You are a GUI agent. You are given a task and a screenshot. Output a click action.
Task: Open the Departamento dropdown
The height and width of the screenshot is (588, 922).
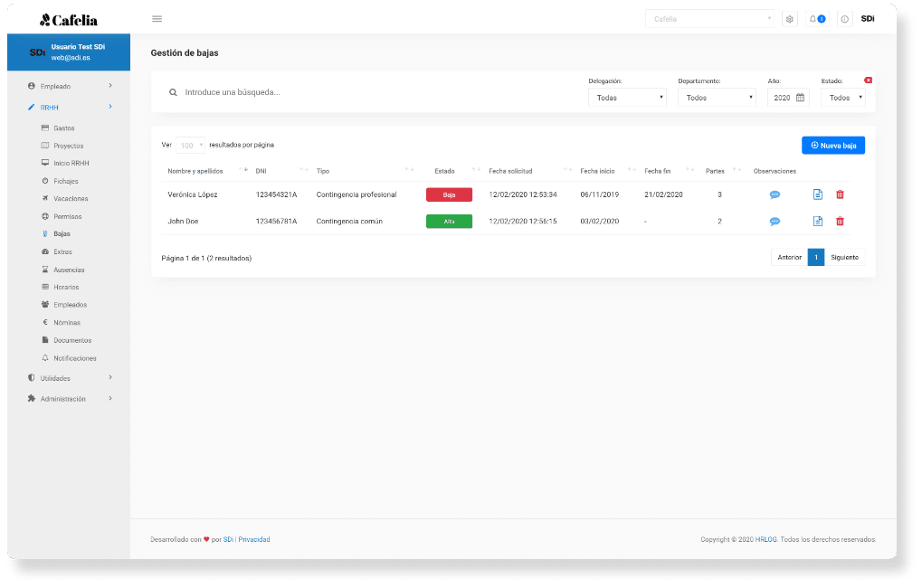point(716,98)
